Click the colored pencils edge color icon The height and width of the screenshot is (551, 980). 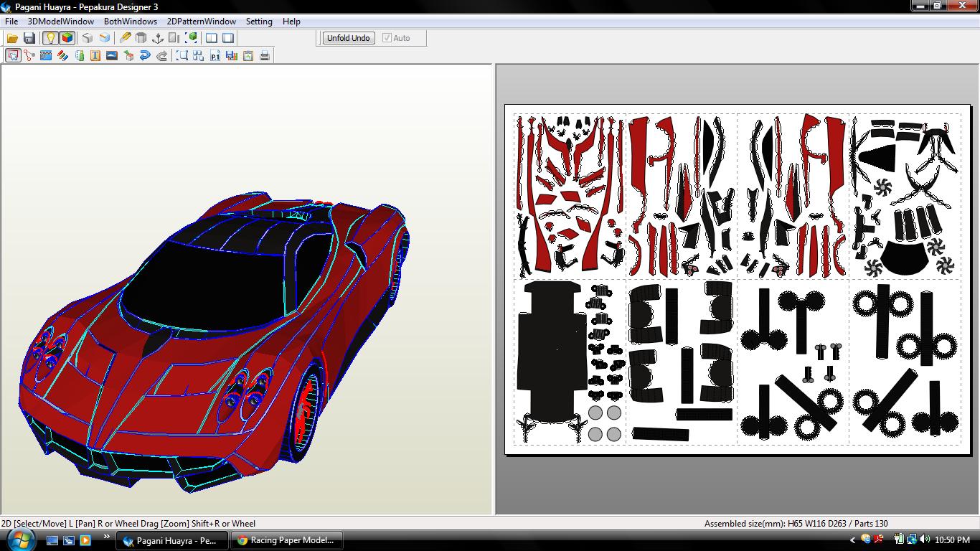[x=62, y=55]
